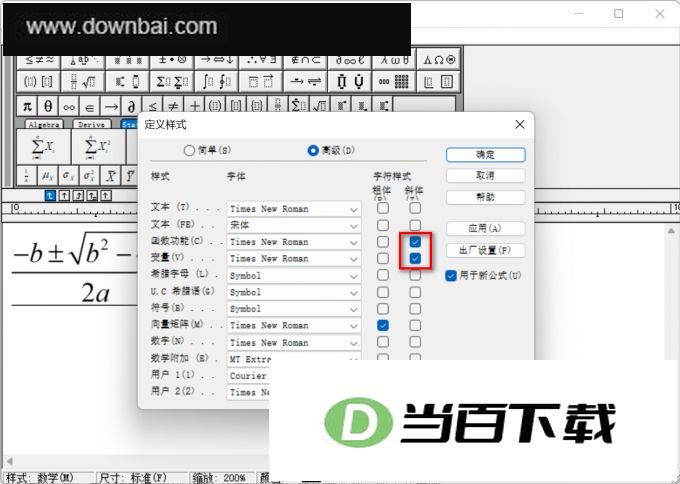Insert the sigma sub X symbol
680x484 pixels.
click(68, 175)
